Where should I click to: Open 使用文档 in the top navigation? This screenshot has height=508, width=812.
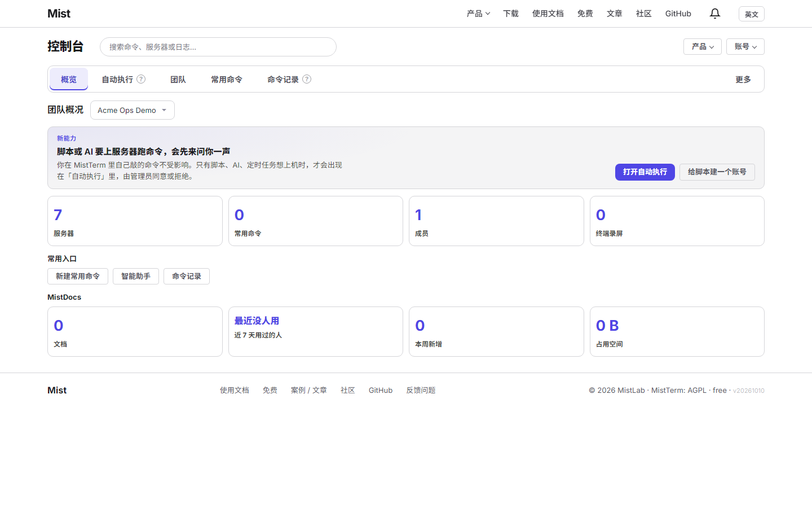548,14
